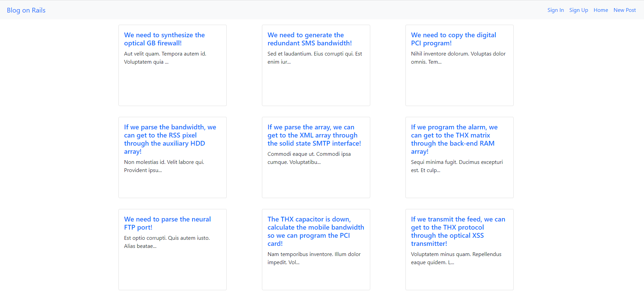The height and width of the screenshot is (297, 644).
Task: Click excerpt text 'Aut velit quam. Tempora autem id.'
Action: pyautogui.click(x=165, y=54)
